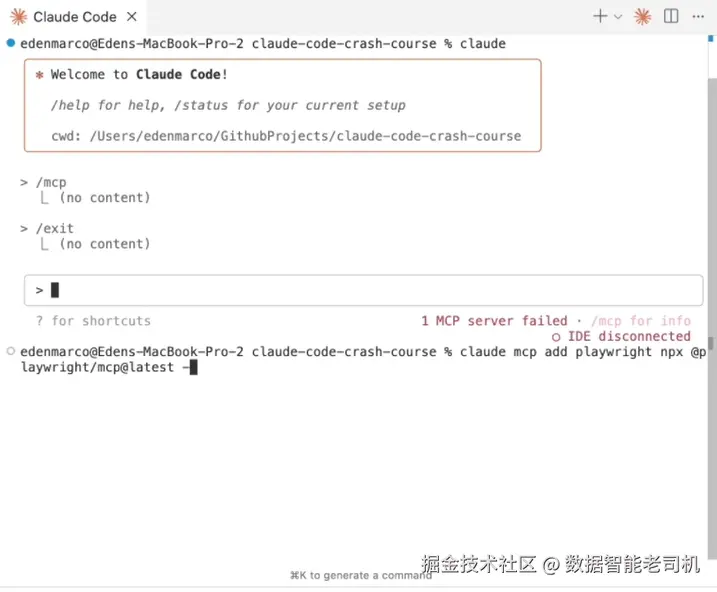Click the cwd path line
The height and width of the screenshot is (592, 717).
(286, 136)
